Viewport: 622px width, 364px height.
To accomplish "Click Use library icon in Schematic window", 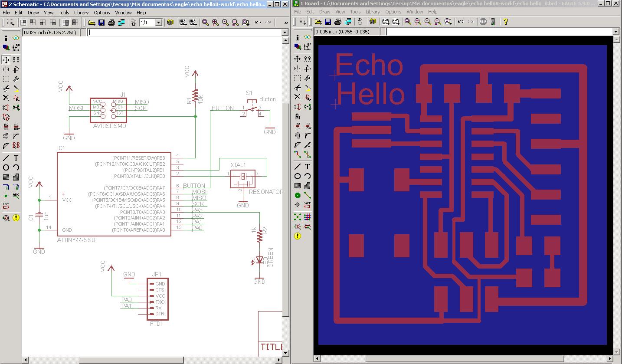I will point(170,23).
